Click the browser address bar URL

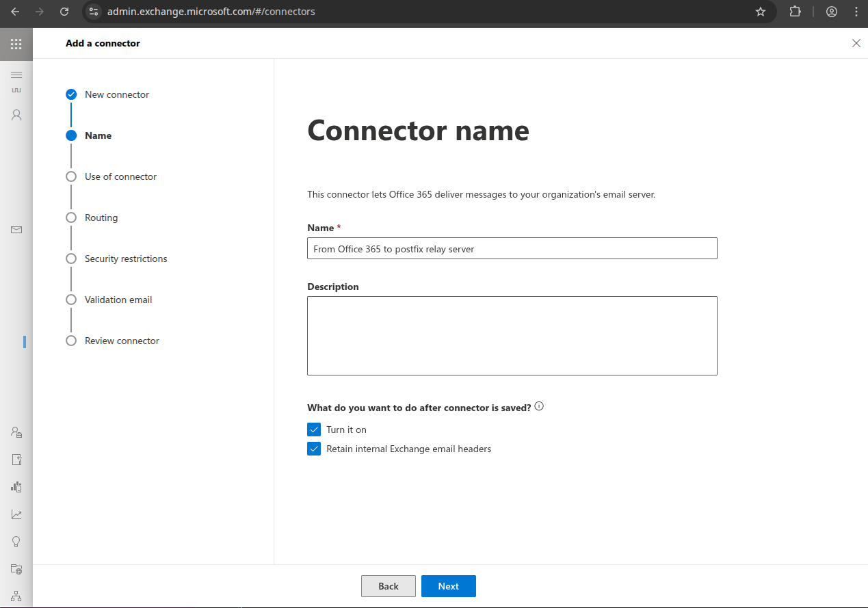click(211, 12)
